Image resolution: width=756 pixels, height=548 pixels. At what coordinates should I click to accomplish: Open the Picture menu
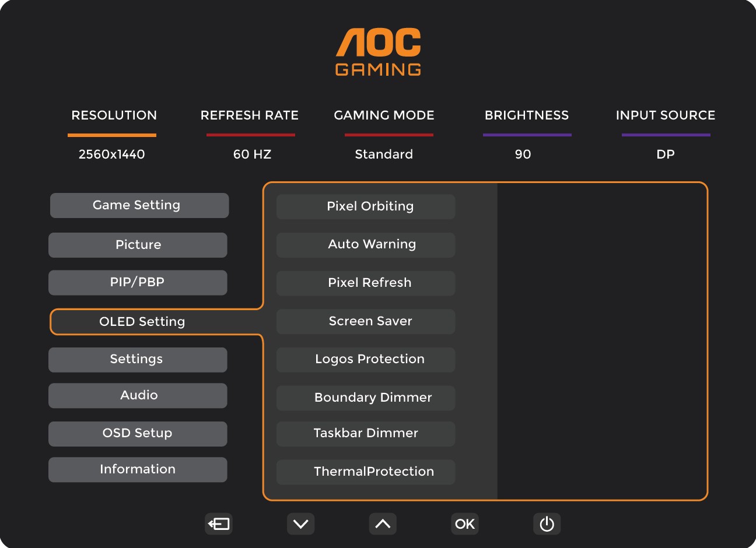138,245
